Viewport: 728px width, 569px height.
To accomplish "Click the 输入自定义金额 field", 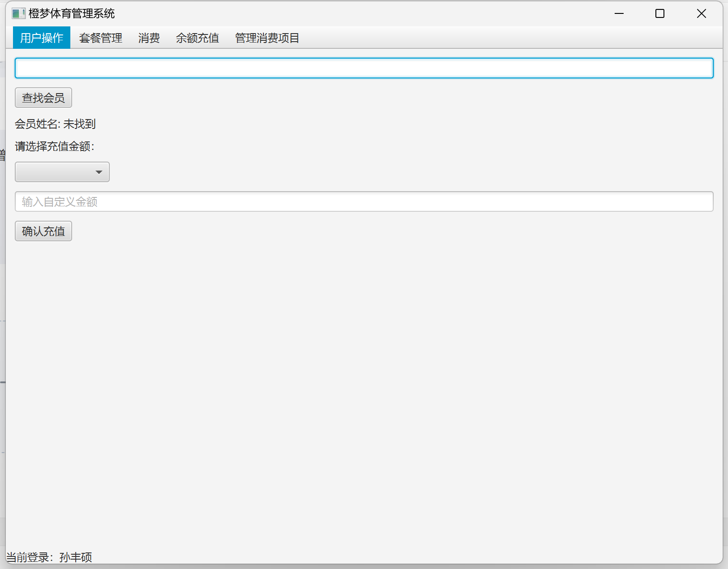I will tap(364, 201).
